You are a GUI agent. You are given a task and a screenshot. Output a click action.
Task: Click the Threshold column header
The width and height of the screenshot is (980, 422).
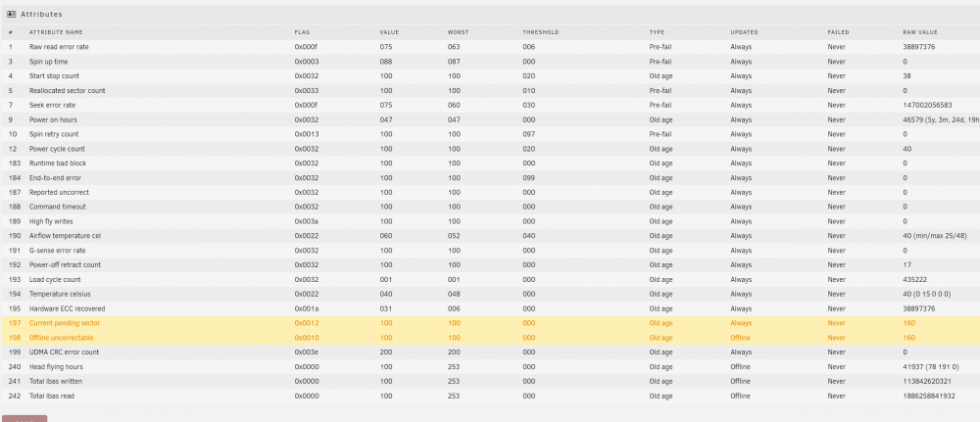[x=541, y=32]
